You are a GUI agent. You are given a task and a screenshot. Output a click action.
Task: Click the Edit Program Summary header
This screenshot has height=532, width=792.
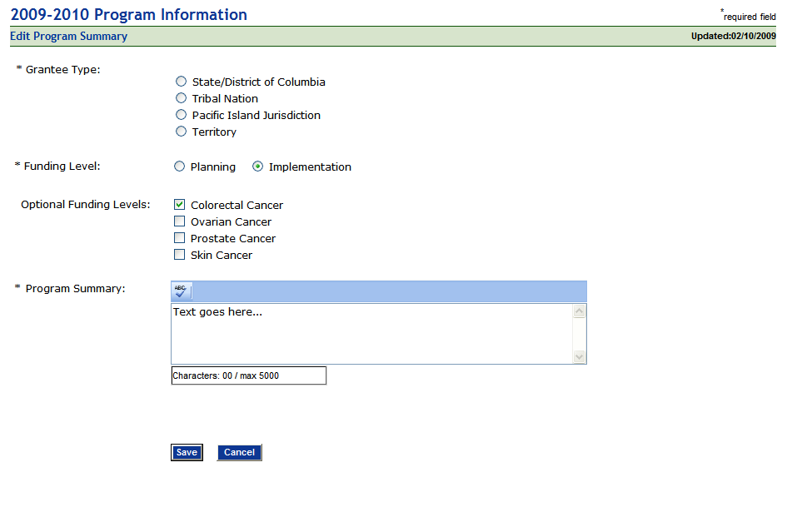point(69,37)
